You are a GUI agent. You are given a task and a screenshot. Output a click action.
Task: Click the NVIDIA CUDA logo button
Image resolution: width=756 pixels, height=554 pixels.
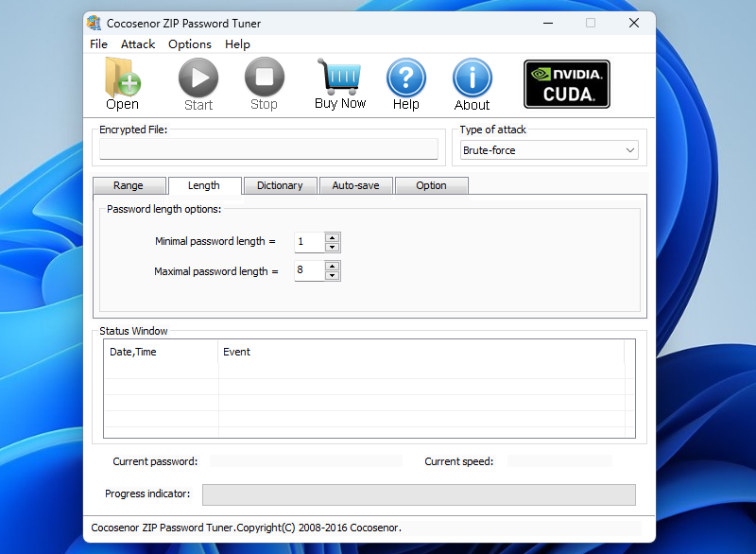pyautogui.click(x=566, y=84)
